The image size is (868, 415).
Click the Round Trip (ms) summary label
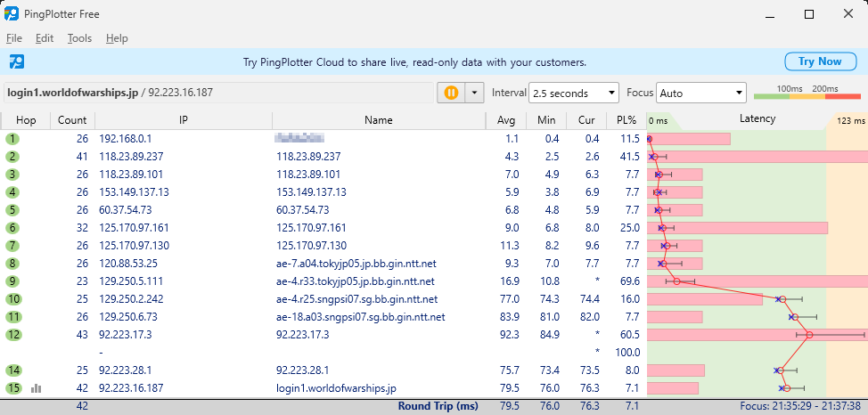438,406
